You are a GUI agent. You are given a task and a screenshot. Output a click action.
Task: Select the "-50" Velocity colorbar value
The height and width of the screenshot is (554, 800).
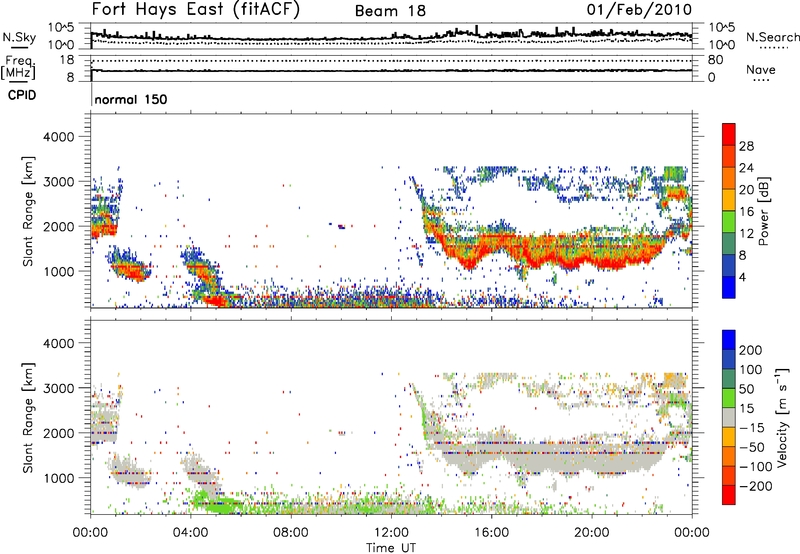752,447
